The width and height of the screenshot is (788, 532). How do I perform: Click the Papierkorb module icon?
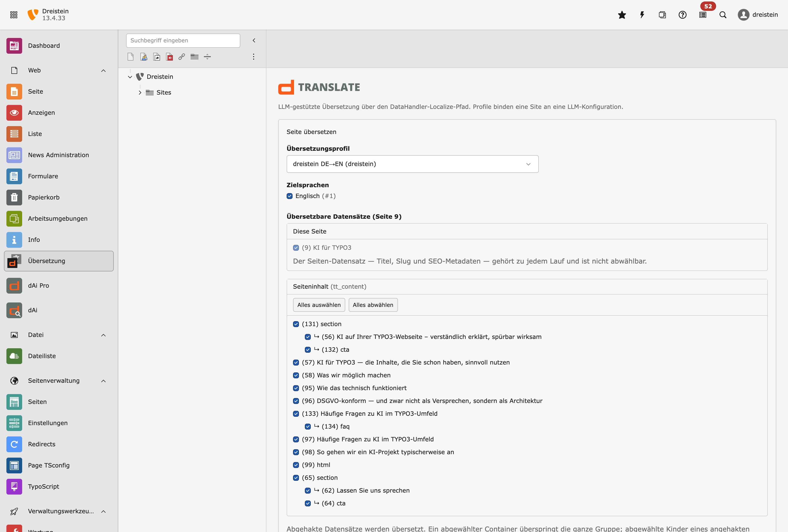pyautogui.click(x=14, y=197)
